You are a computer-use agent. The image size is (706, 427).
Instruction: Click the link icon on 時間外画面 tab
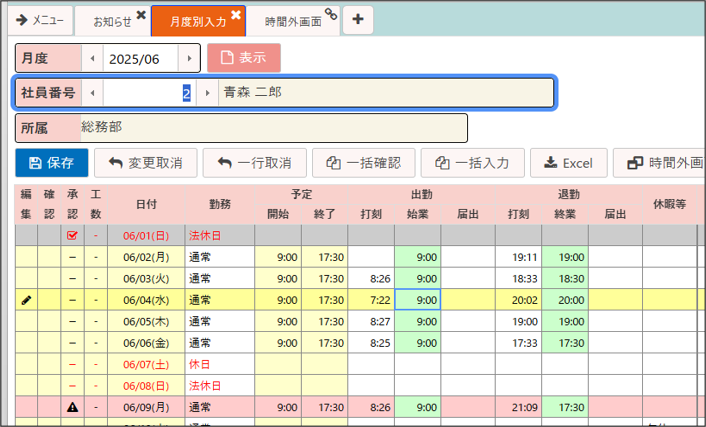(331, 14)
